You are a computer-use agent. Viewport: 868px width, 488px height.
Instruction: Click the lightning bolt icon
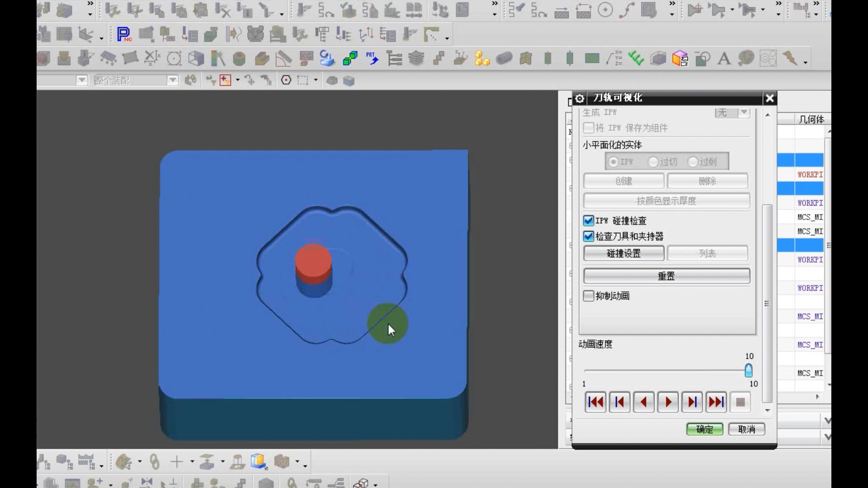coord(791,58)
